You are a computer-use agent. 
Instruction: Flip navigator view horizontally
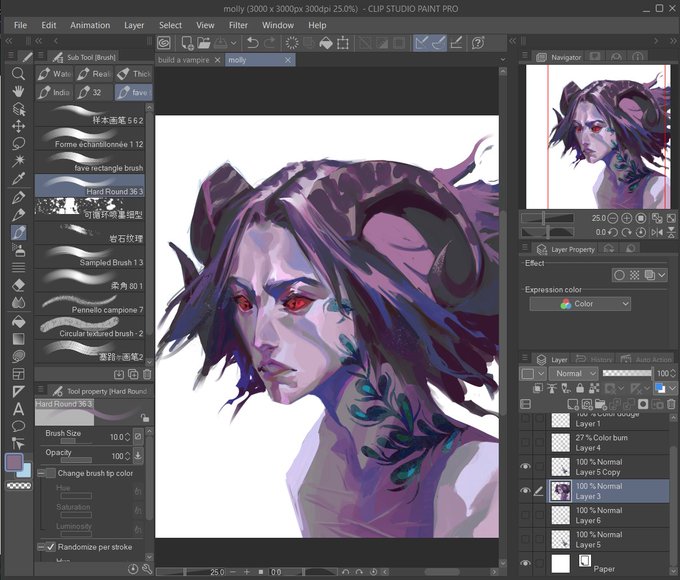(x=657, y=233)
